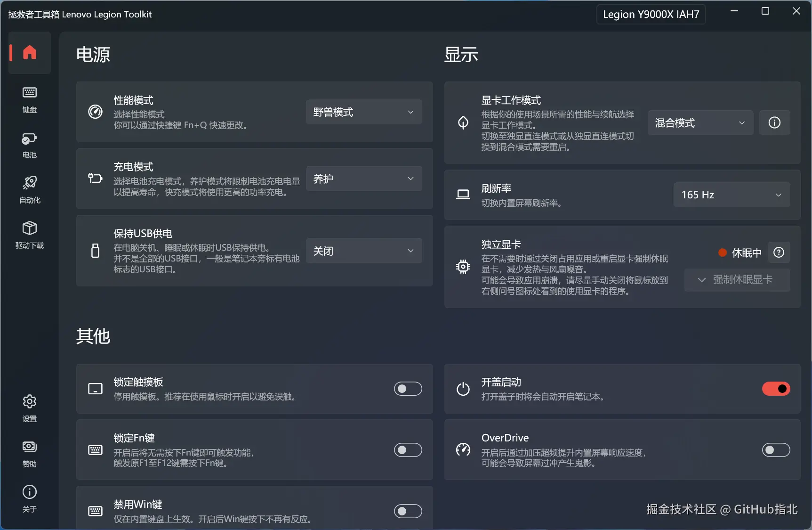
Task: Click the 锁定Fn键 keyboard icon
Action: pyautogui.click(x=95, y=450)
